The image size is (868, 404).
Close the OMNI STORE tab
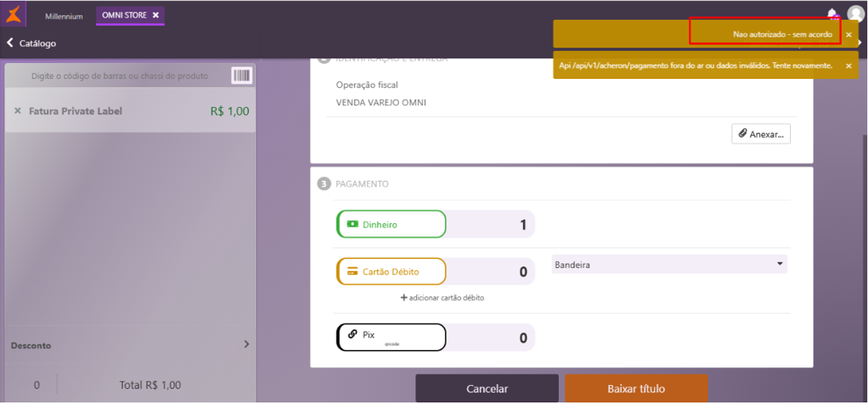(x=156, y=15)
